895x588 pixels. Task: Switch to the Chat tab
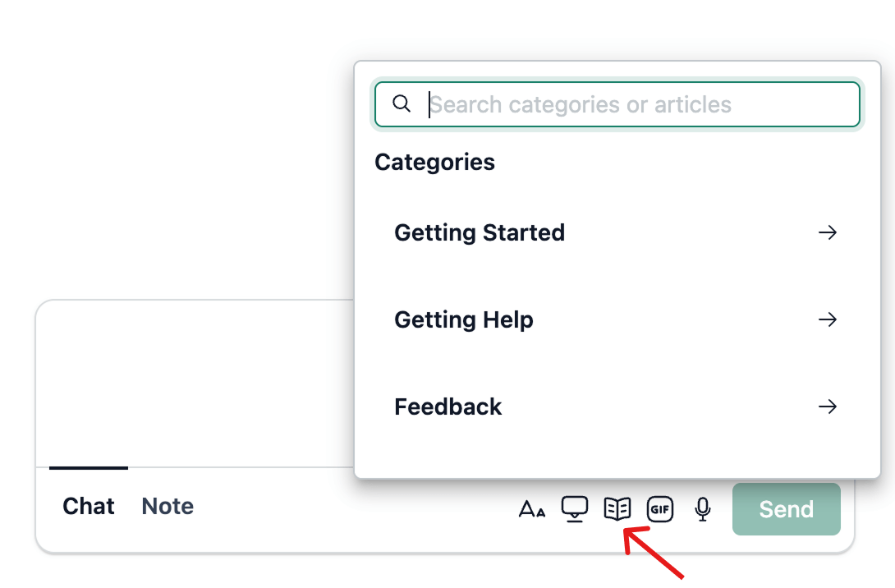pos(89,507)
